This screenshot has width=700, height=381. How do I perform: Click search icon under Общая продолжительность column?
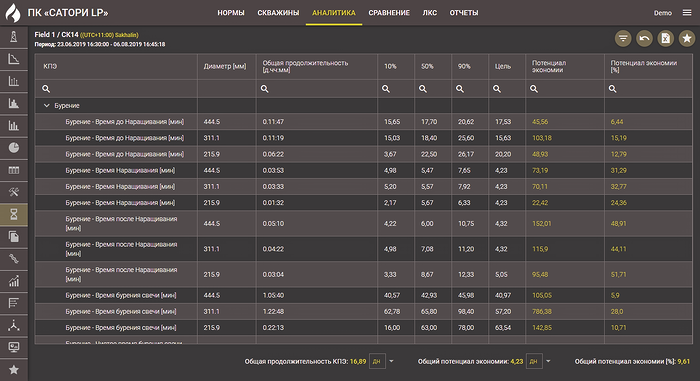tap(265, 89)
